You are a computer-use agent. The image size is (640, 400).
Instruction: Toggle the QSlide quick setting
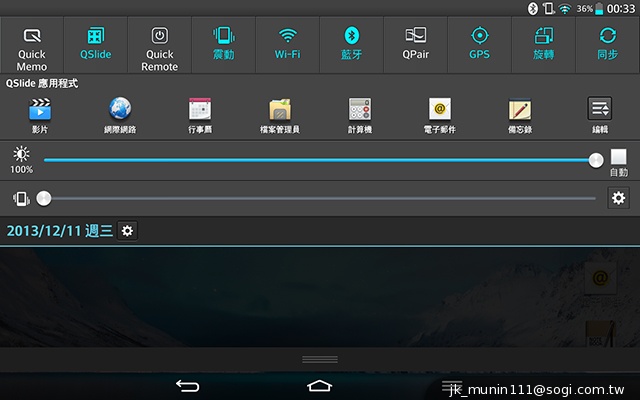(x=96, y=45)
